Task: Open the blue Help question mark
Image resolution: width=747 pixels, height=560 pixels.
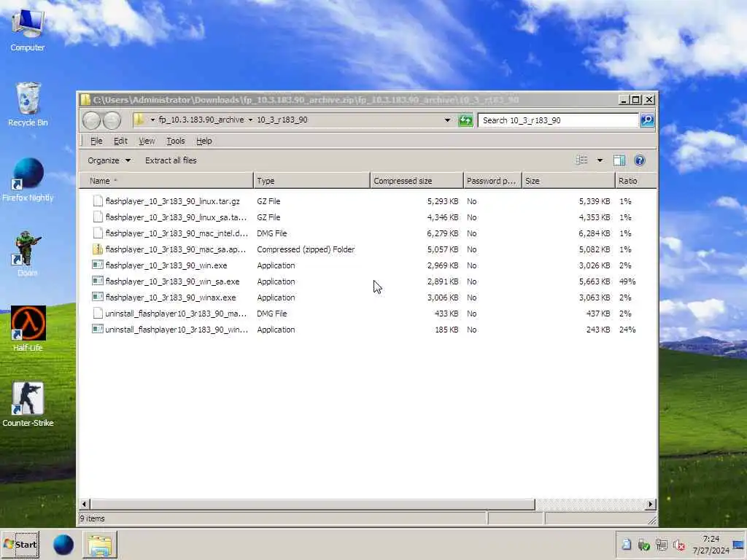Action: pyautogui.click(x=639, y=160)
